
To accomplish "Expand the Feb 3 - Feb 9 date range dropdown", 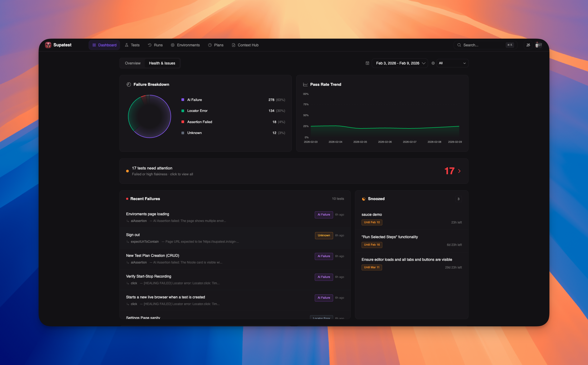I will (400, 63).
